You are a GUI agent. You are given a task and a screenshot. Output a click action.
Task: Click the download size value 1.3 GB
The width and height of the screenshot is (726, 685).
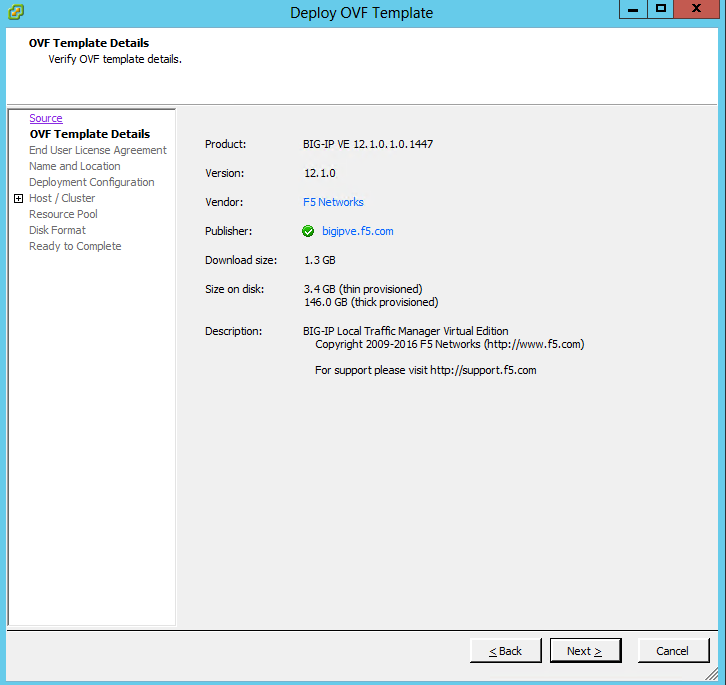click(x=319, y=260)
